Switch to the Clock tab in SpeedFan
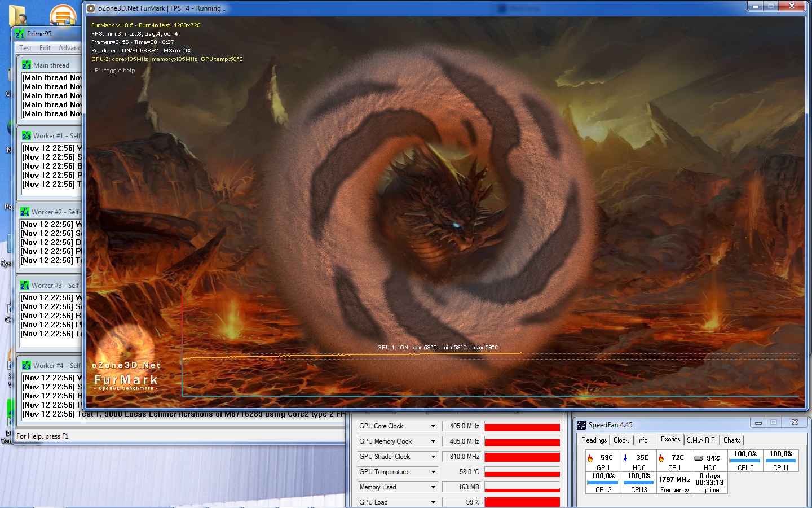Screen dimensions: 812x508 (621, 440)
